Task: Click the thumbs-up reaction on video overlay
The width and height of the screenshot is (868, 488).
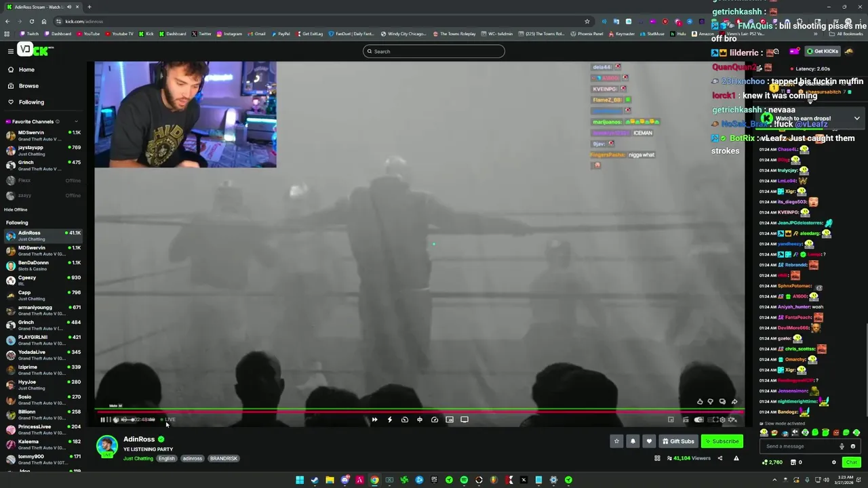Action: coord(700,402)
